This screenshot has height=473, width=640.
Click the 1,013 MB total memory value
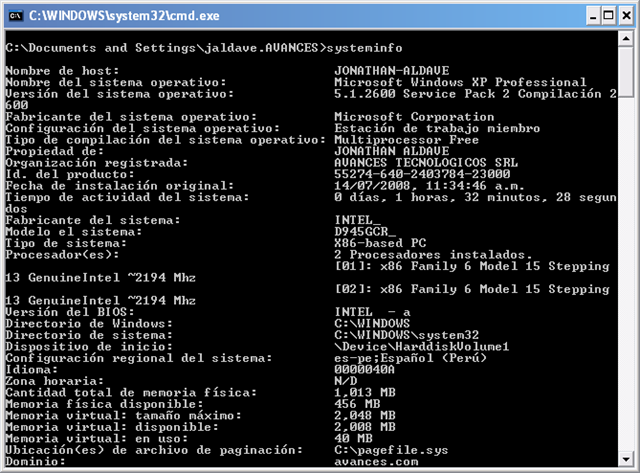[x=365, y=393]
